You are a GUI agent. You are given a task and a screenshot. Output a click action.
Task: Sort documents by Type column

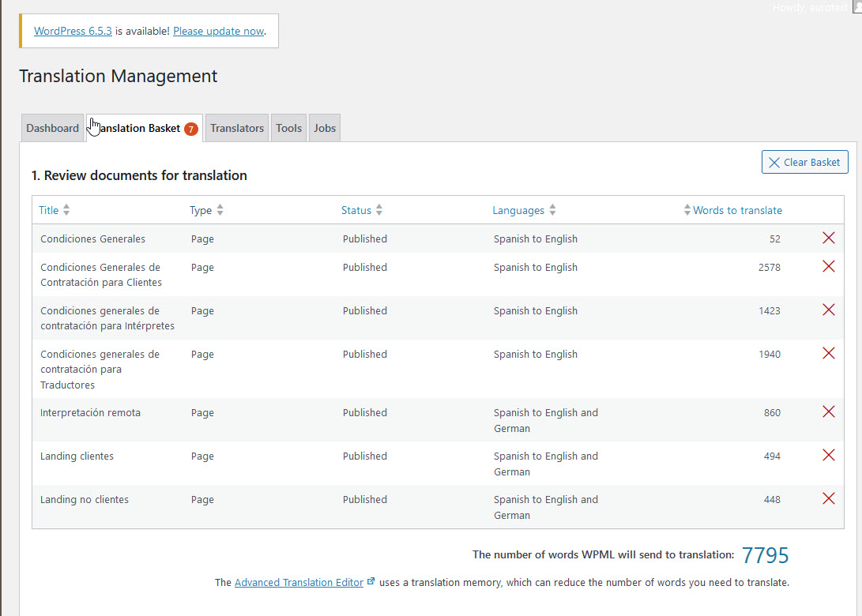(x=201, y=210)
